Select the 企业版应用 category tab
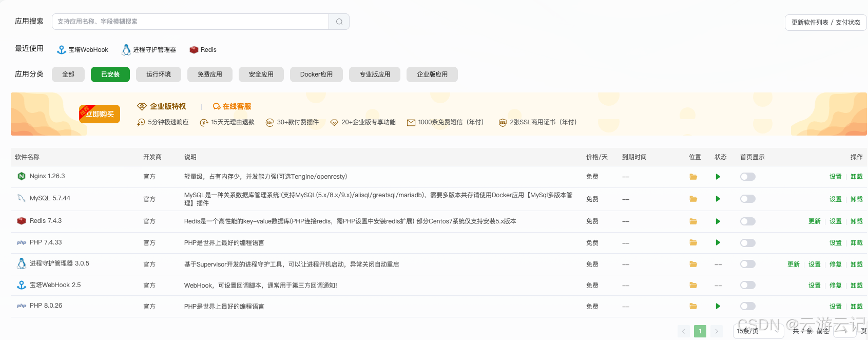 point(432,74)
